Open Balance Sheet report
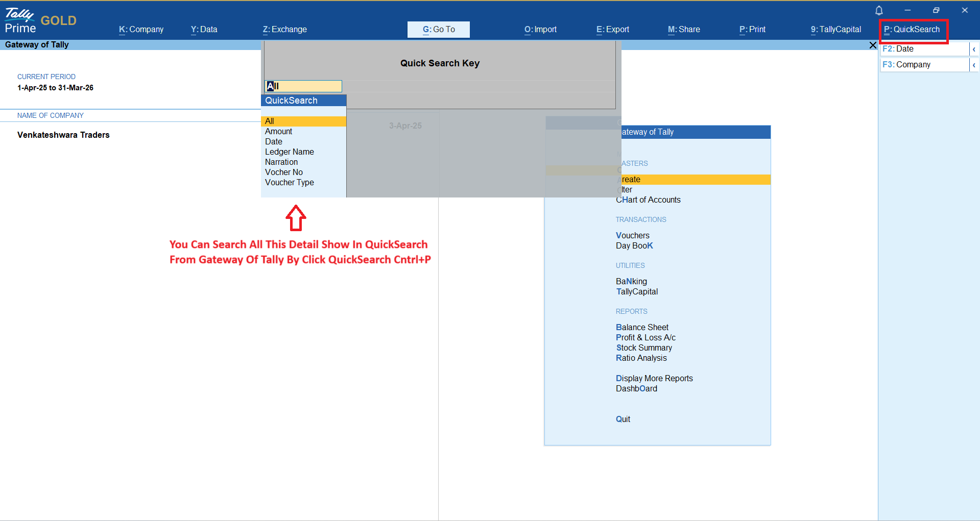 click(642, 328)
